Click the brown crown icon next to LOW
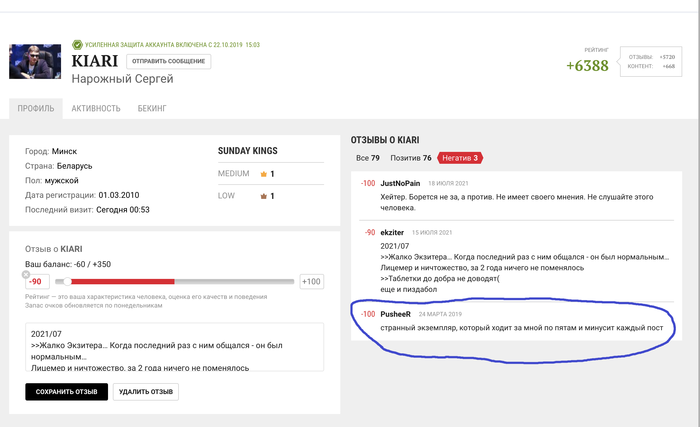700x427 pixels. (x=263, y=196)
